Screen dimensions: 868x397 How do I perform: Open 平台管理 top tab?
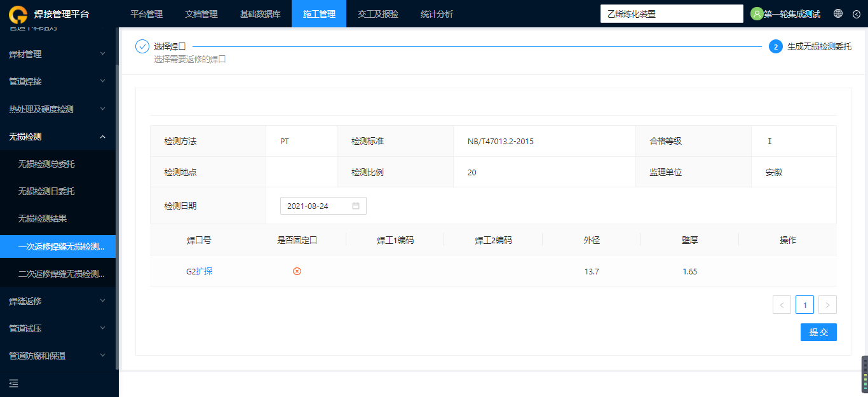[x=146, y=14]
